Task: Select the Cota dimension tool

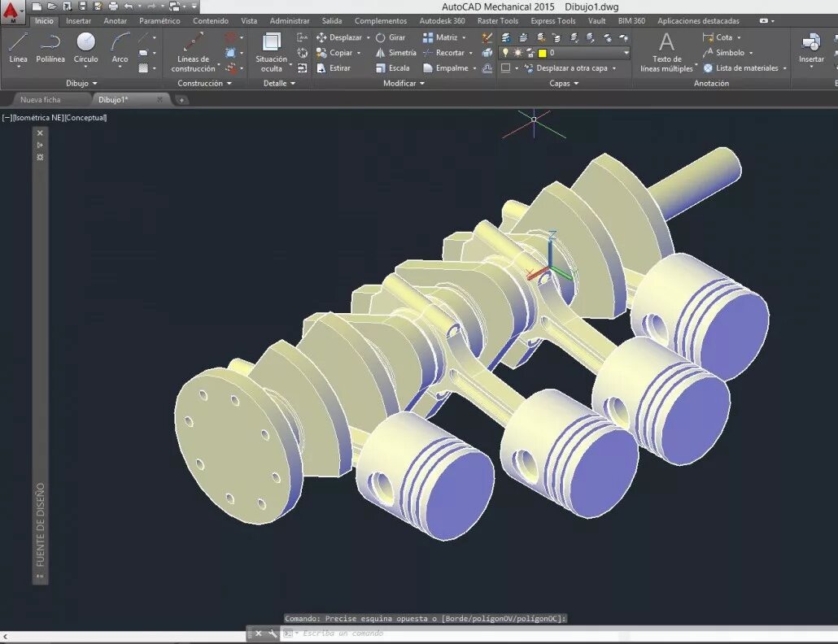Action: (718, 37)
